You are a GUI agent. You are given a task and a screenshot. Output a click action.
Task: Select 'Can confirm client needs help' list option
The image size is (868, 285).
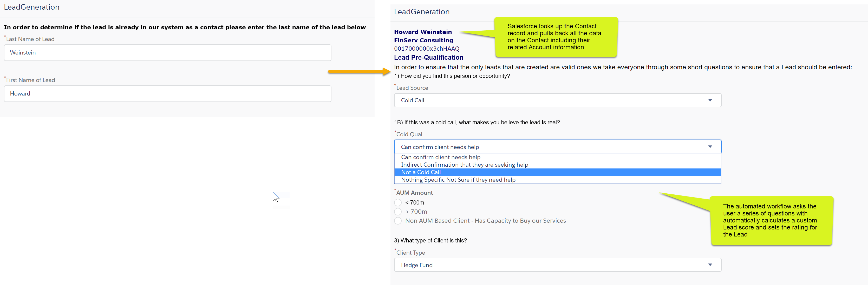pyautogui.click(x=440, y=157)
